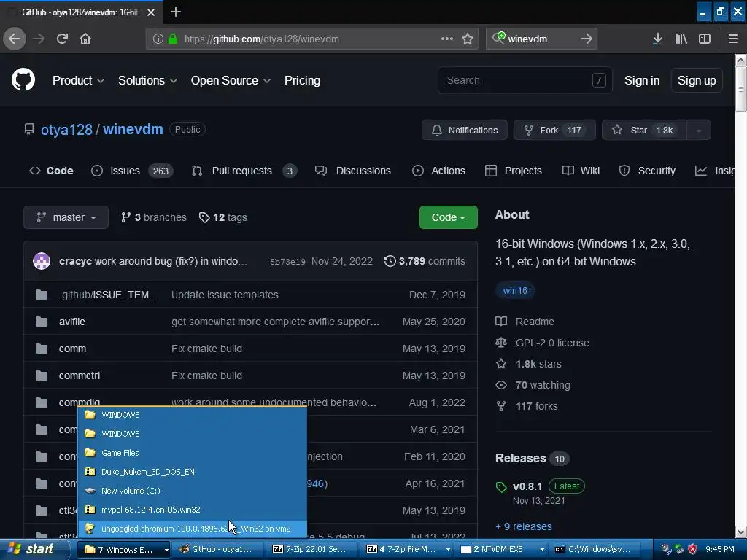Select mypal-68.12.4.en-US.win32 in popup list
Image resolution: width=747 pixels, height=560 pixels.
(193, 510)
